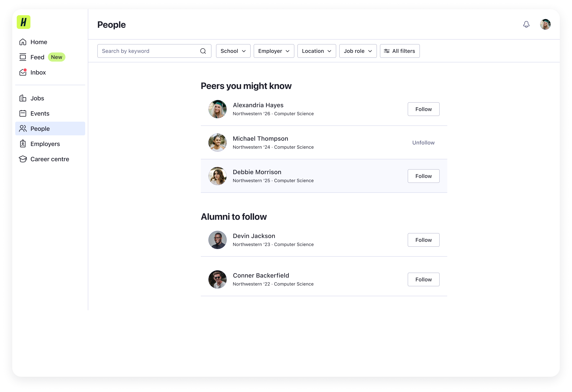Click 'Northwestern '22 · Computer Science' text
Viewport: 572px width, 392px height.
pos(273,284)
